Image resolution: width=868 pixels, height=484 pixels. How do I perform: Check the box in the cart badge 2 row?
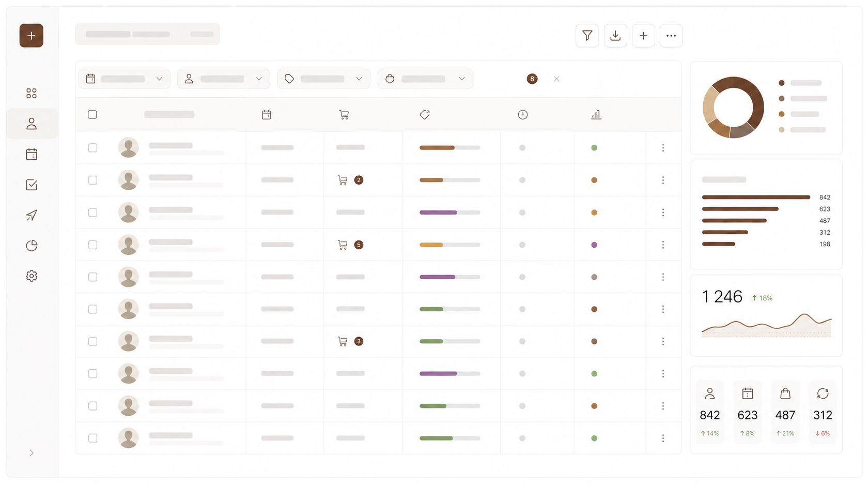pos(93,180)
